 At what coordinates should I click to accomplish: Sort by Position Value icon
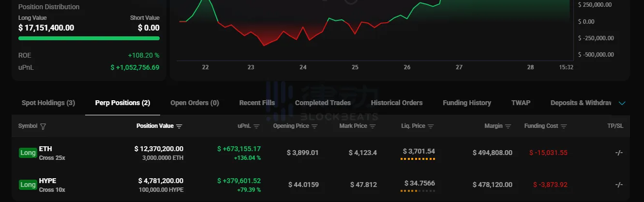pos(179,126)
